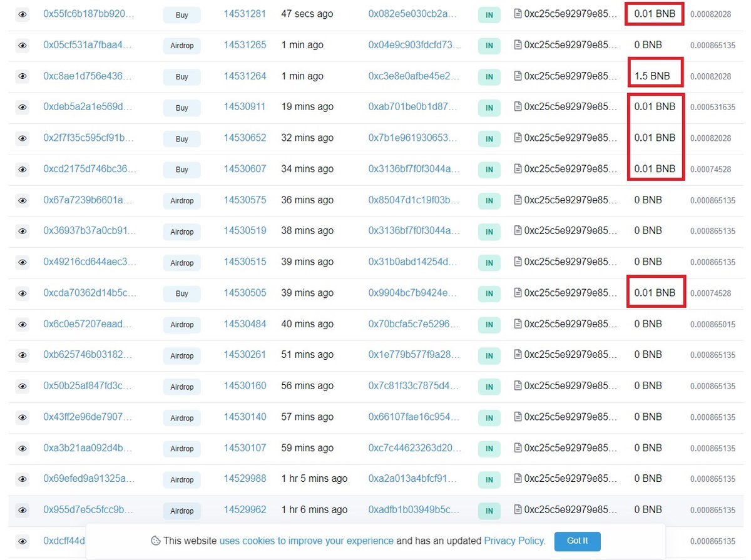Click the IN badge in block 14531264 row
751x560 pixels.
[x=489, y=76]
